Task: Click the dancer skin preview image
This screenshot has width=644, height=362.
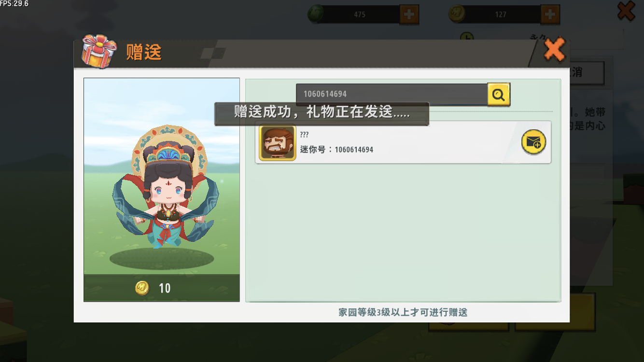Action: [162, 176]
